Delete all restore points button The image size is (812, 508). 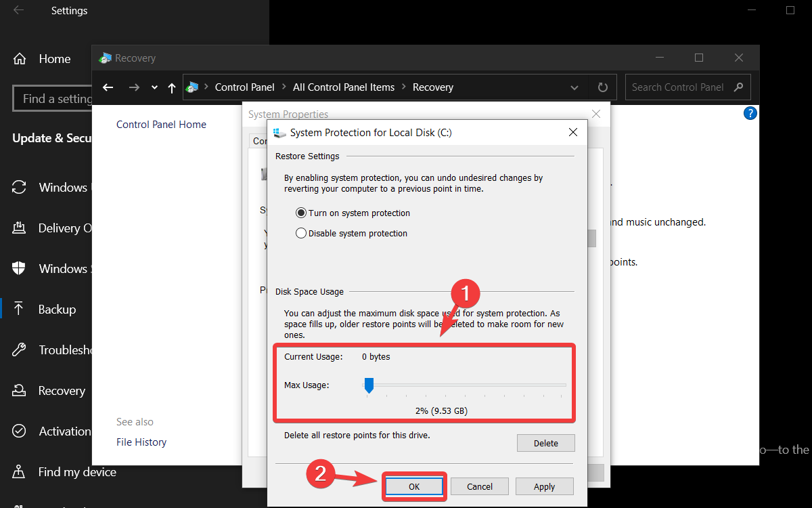[545, 443]
